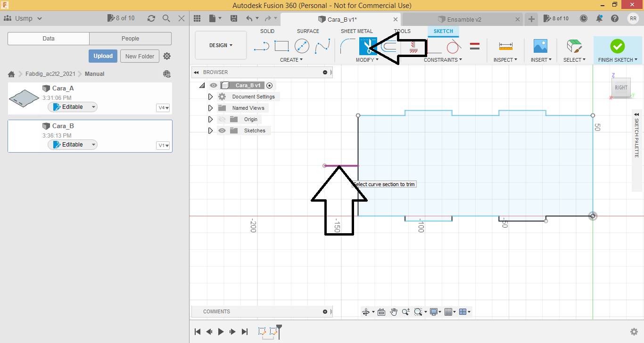Expand the Sketches node

(x=211, y=131)
